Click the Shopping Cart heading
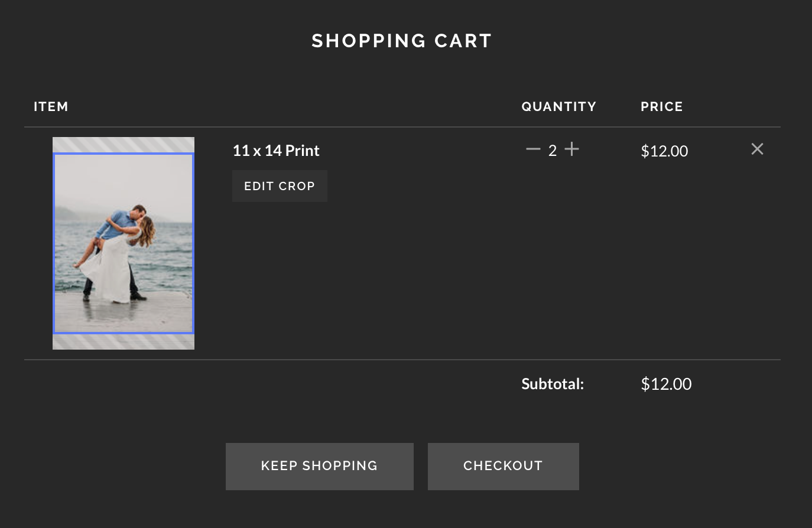This screenshot has width=812, height=528. [402, 41]
